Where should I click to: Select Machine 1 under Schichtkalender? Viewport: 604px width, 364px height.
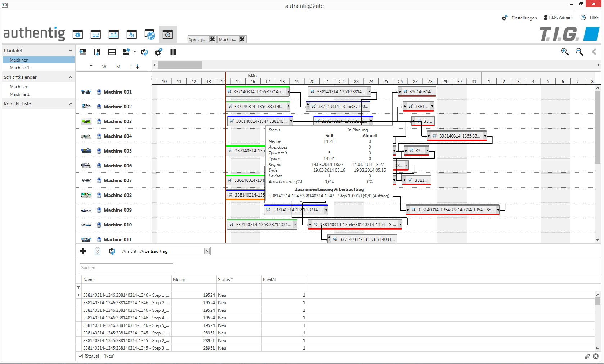[39, 94]
